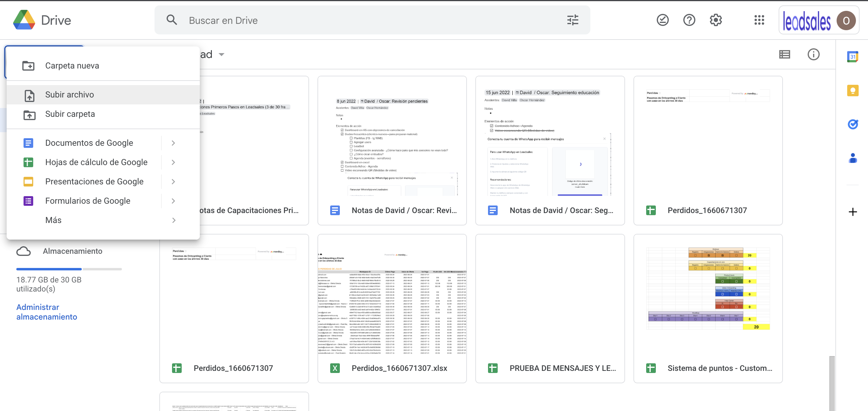
Task: Click the Sheets icon of the Sistema de puntos card
Action: click(651, 368)
